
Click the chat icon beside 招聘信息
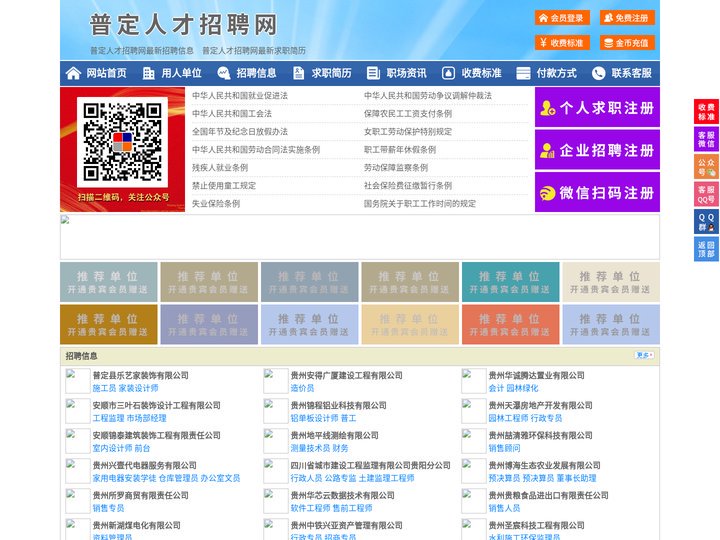pyautogui.click(x=224, y=73)
